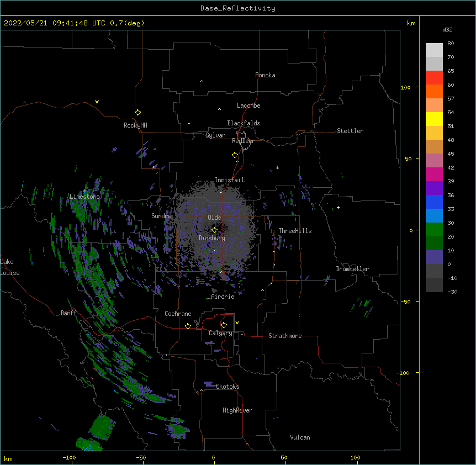Select the white-gray 80-70 dBZ legend band

(434, 50)
